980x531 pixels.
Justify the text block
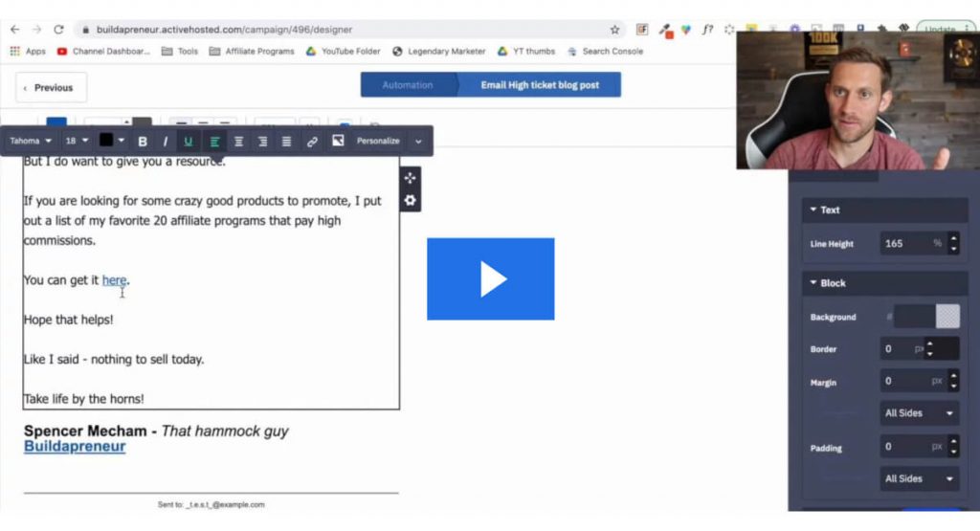click(x=286, y=142)
